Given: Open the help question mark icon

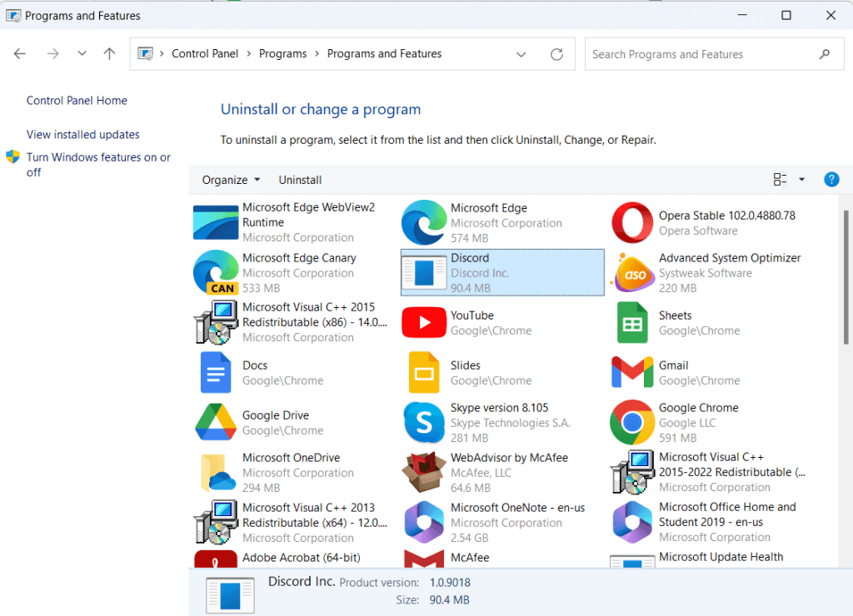Looking at the screenshot, I should 831,180.
